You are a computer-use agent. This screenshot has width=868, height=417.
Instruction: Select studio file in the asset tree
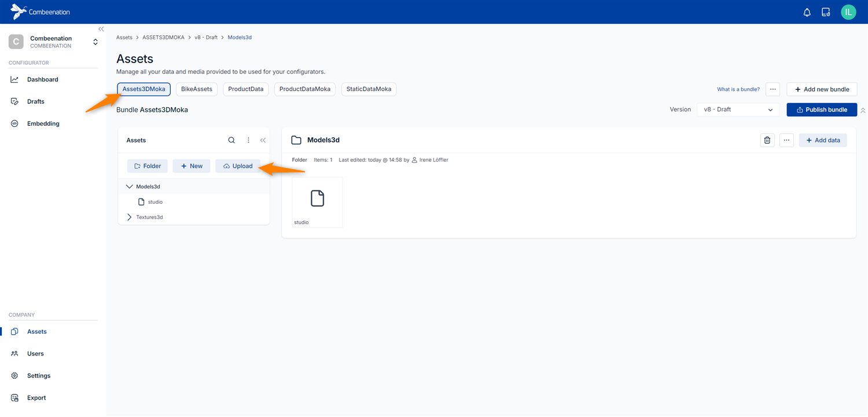pyautogui.click(x=155, y=202)
